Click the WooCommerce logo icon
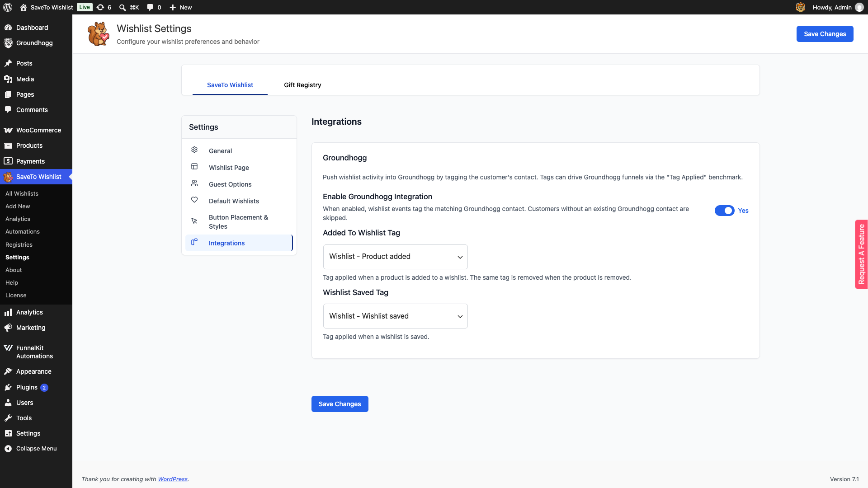 click(8, 130)
